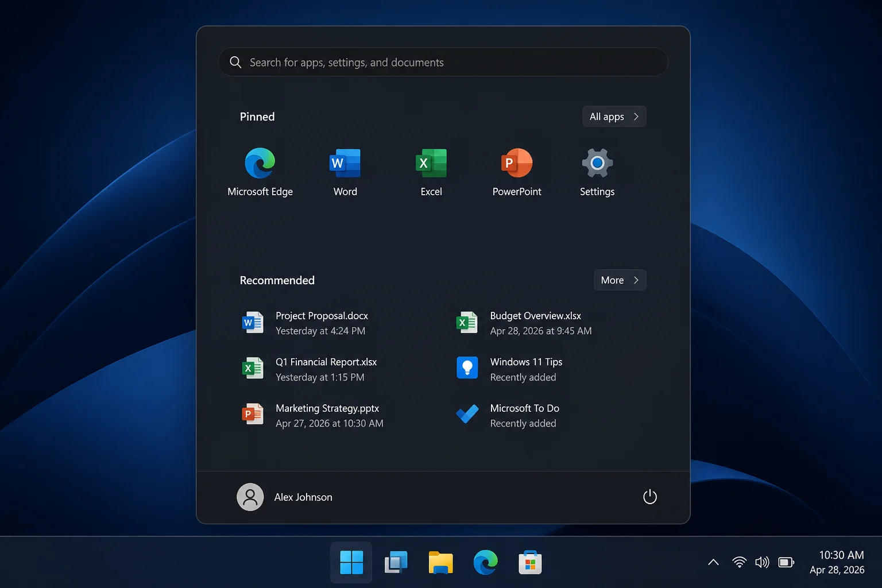The width and height of the screenshot is (882, 588).
Task: Click the power button icon
Action: pos(649,497)
